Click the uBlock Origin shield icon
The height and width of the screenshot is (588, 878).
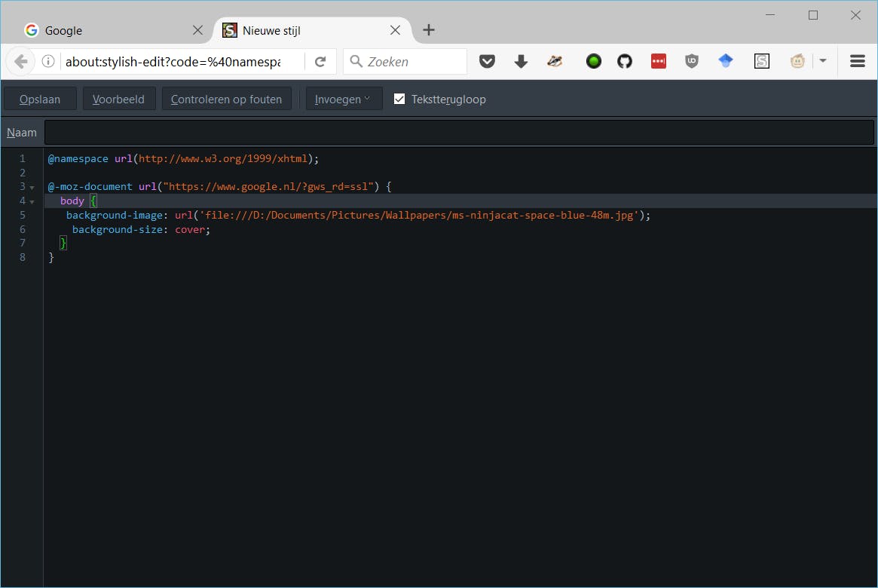point(692,62)
